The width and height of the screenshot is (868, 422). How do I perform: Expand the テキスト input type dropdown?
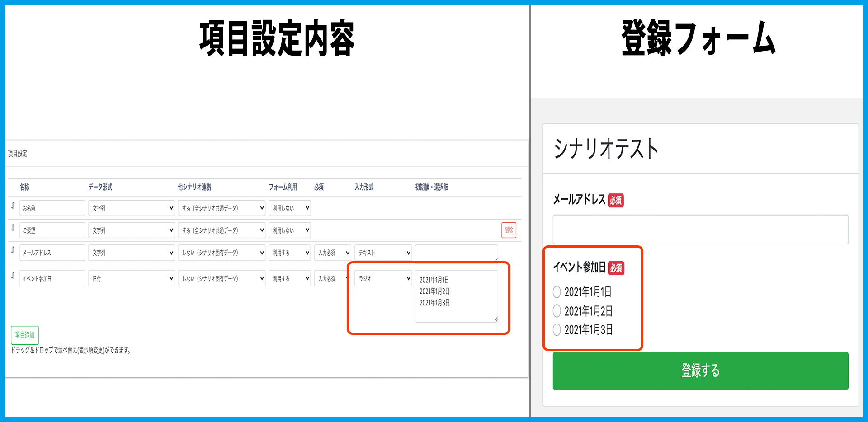[383, 253]
